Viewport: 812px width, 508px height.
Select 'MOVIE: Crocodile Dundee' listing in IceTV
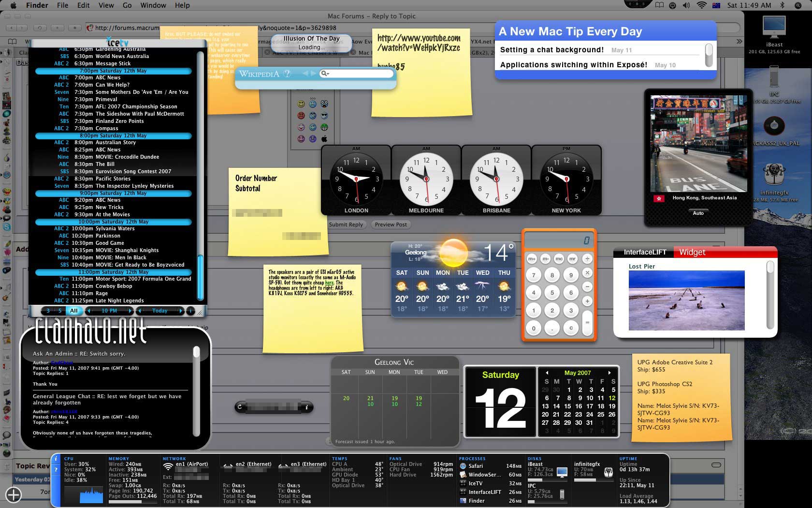pos(127,157)
